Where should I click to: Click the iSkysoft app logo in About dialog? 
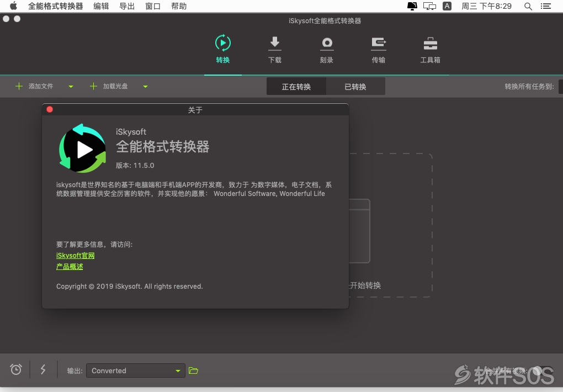(x=83, y=148)
